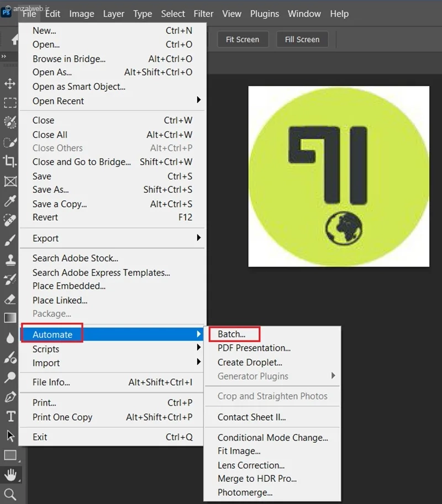Open the Filter menu
Viewport: 442px width, 504px height.
click(x=203, y=14)
